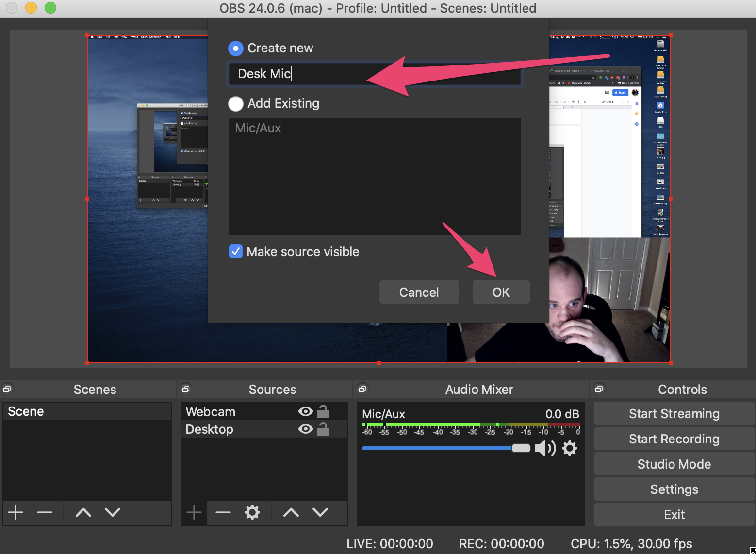Select the Create new radio option
The width and height of the screenshot is (756, 554).
236,49
